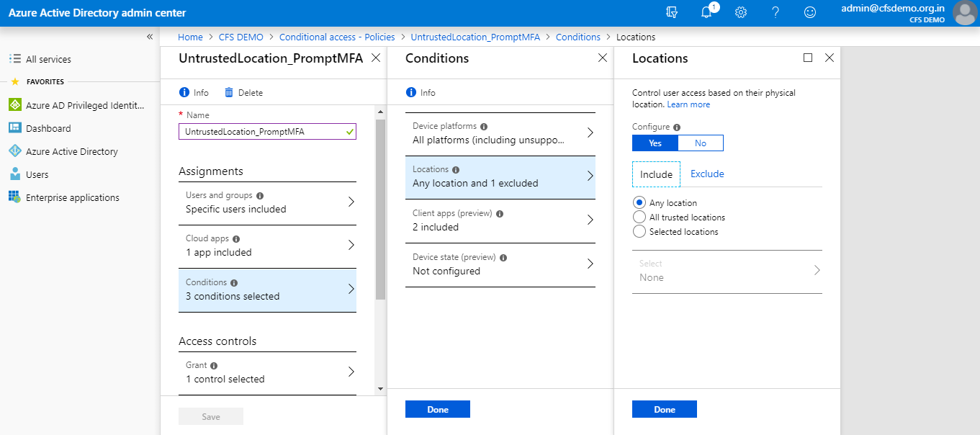Image resolution: width=980 pixels, height=435 pixels.
Task: Open the directory and subscription filter icon
Action: [x=673, y=12]
